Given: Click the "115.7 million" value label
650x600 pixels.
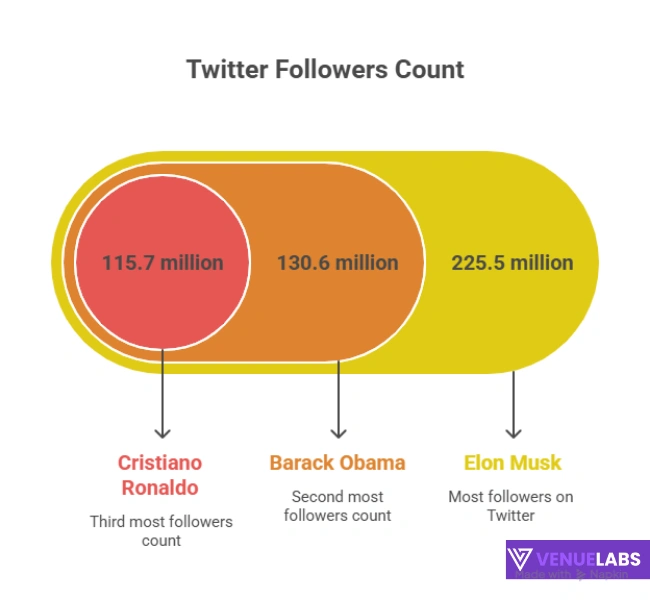Looking at the screenshot, I should (x=162, y=263).
